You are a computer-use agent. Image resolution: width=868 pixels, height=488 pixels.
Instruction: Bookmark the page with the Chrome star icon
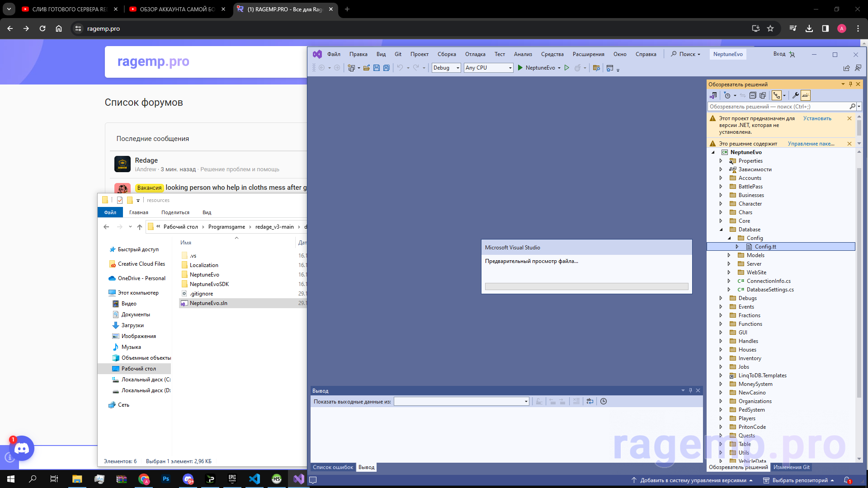(770, 28)
